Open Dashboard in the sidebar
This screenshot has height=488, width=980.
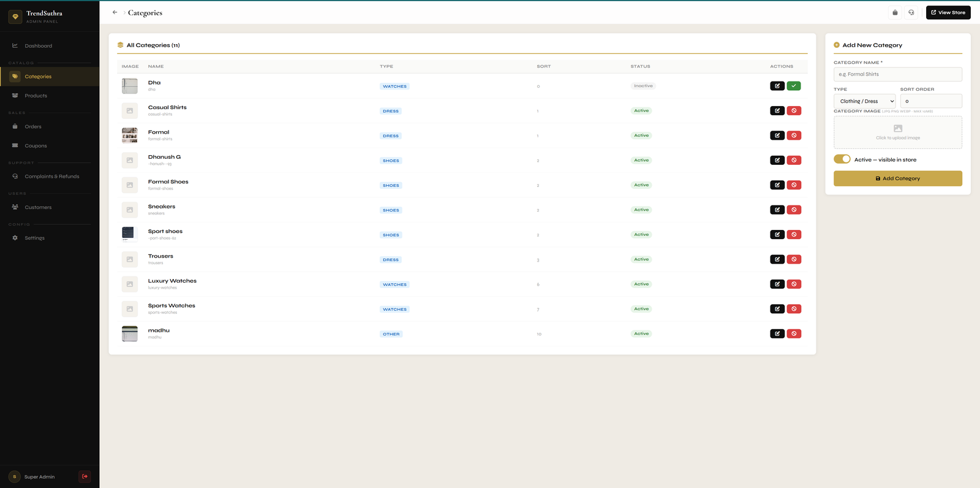[50, 46]
